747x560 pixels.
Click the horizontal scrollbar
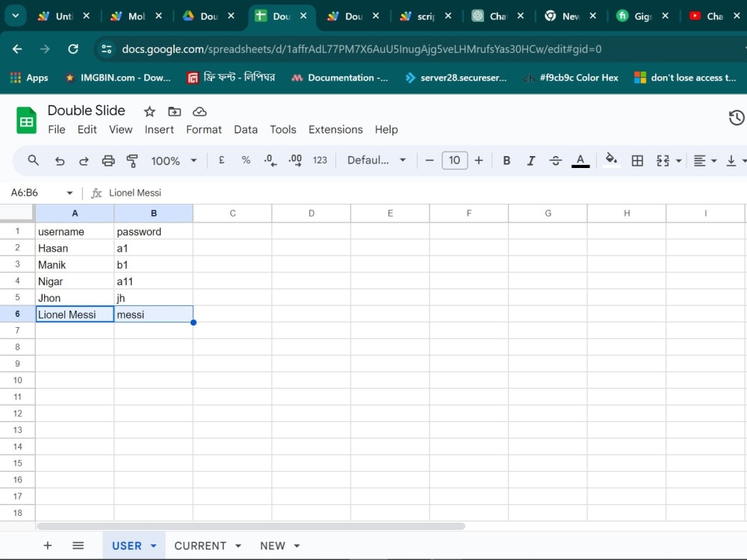coord(251,526)
